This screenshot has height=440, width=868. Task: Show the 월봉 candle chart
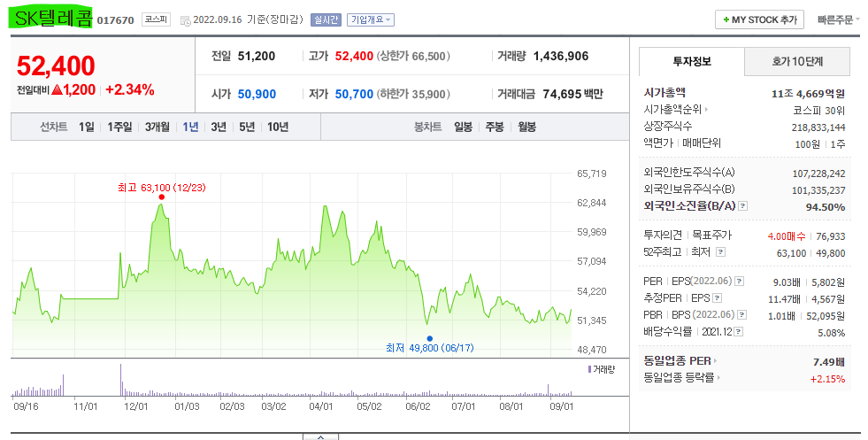point(527,127)
